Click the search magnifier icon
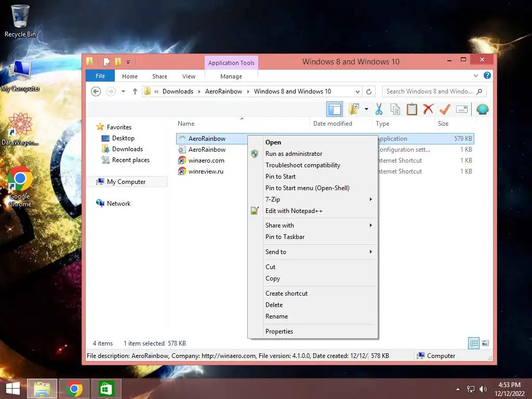 [x=479, y=91]
